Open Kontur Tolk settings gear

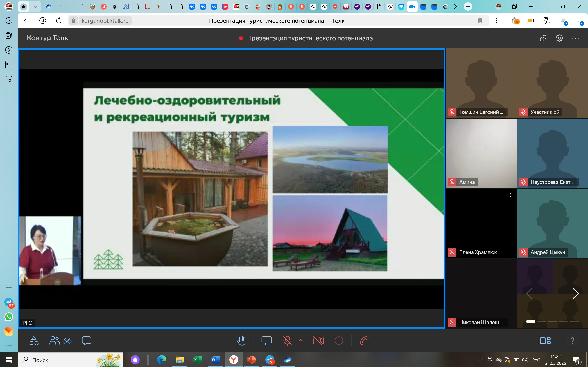[x=559, y=38]
